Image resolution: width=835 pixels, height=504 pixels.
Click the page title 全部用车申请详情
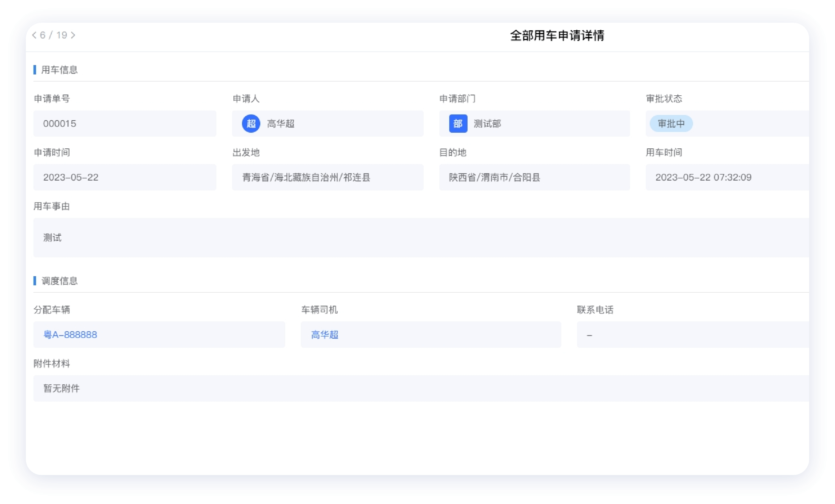[557, 36]
